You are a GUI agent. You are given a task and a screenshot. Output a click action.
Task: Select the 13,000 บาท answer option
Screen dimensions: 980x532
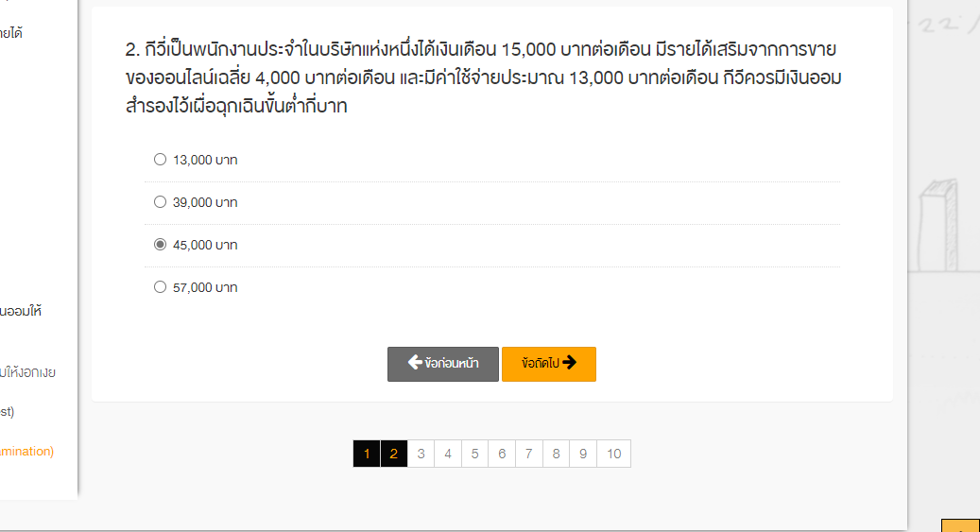[x=160, y=160]
